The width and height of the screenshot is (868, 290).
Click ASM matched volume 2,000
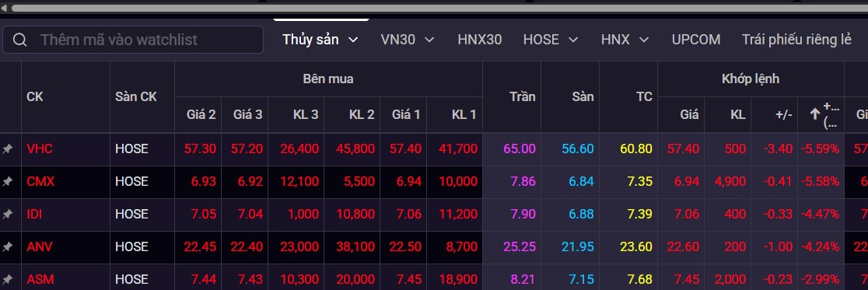tap(730, 279)
